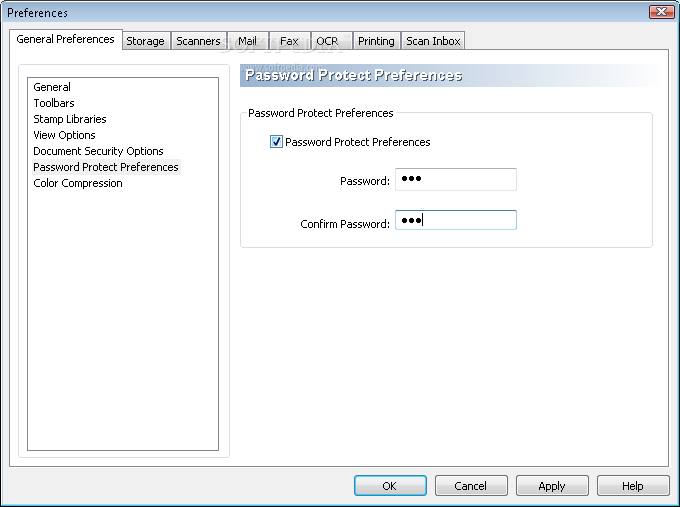This screenshot has height=507, width=680.
Task: Select View Options in the list
Action: coord(65,135)
